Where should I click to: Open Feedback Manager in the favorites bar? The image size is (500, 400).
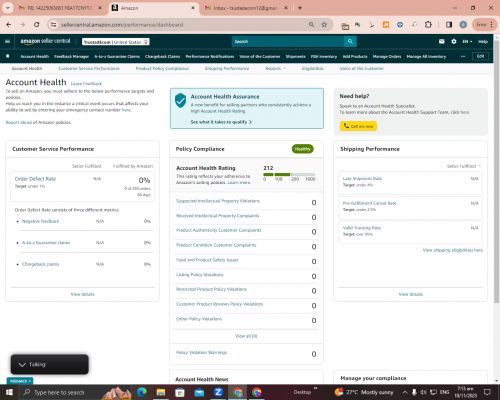pos(71,56)
